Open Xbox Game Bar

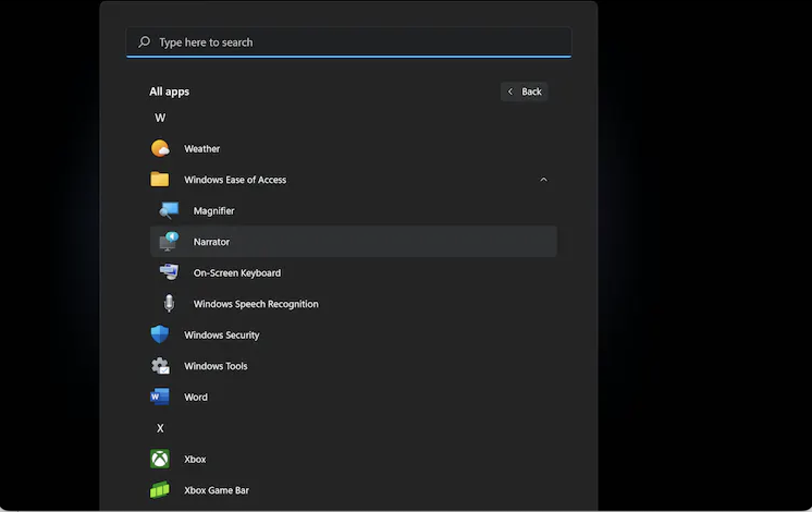tap(216, 490)
